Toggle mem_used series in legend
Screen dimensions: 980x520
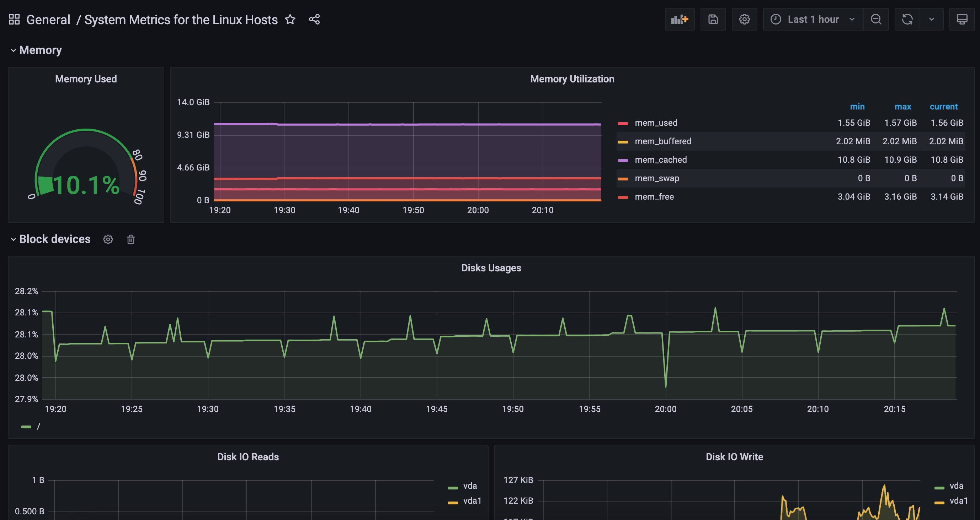coord(655,123)
